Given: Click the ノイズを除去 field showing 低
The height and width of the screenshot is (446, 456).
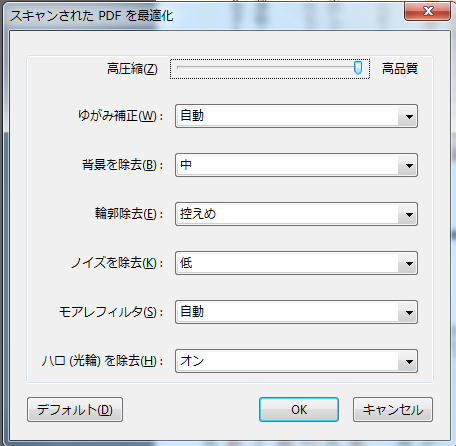Looking at the screenshot, I should pyautogui.click(x=296, y=263).
